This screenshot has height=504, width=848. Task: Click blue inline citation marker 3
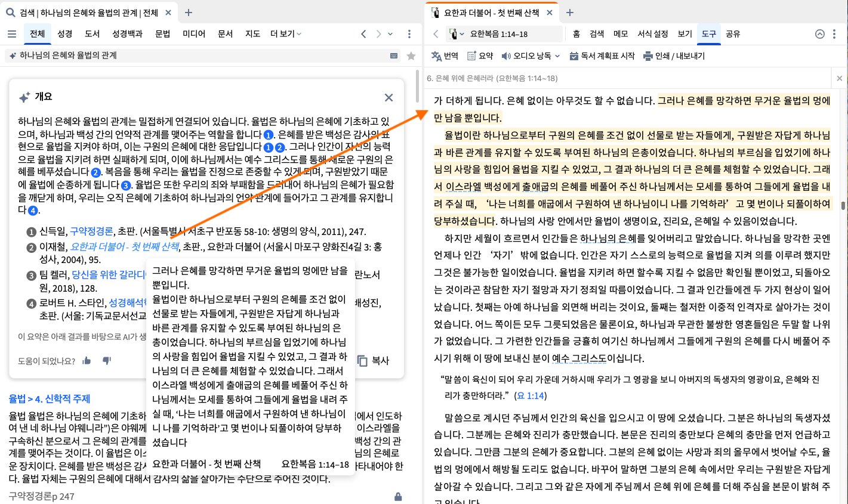tap(126, 185)
